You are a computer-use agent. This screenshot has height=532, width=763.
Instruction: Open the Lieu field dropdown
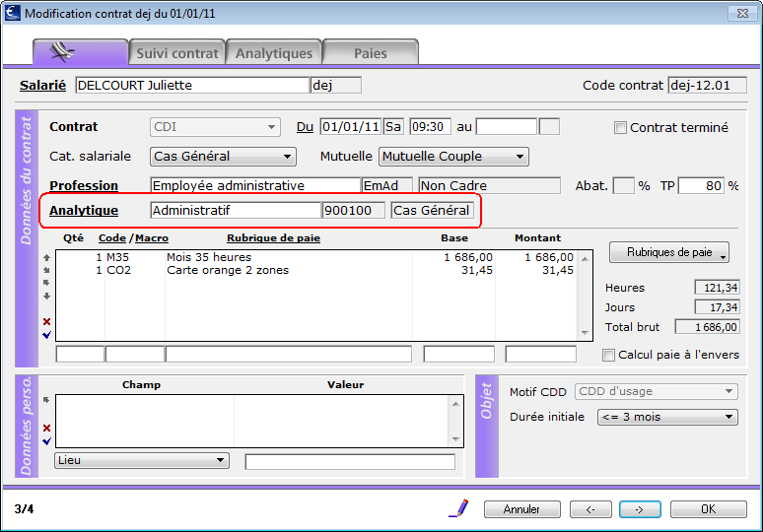142,460
